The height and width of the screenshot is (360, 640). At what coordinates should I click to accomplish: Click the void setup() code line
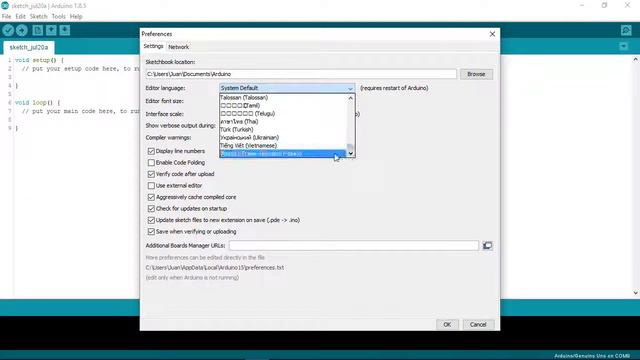click(39, 60)
